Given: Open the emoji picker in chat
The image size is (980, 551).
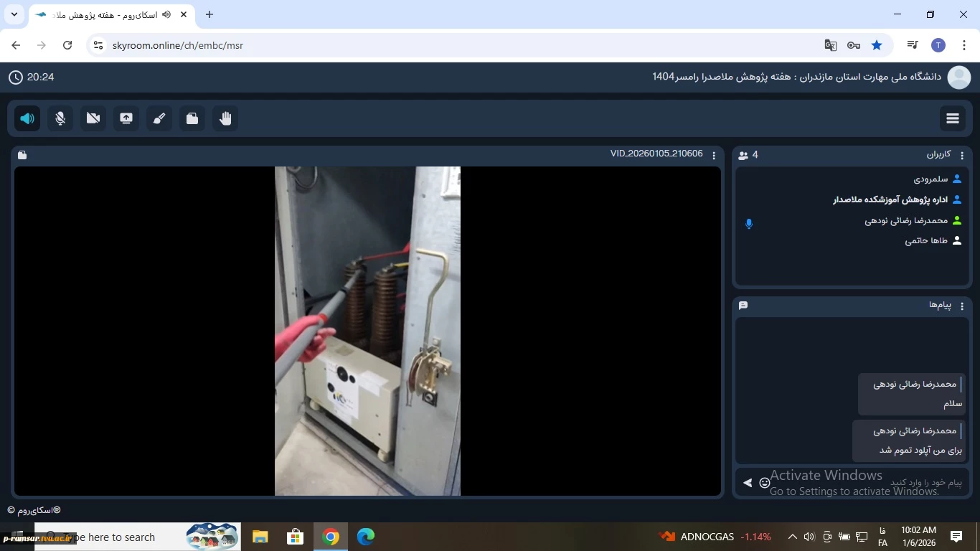Looking at the screenshot, I should [765, 483].
